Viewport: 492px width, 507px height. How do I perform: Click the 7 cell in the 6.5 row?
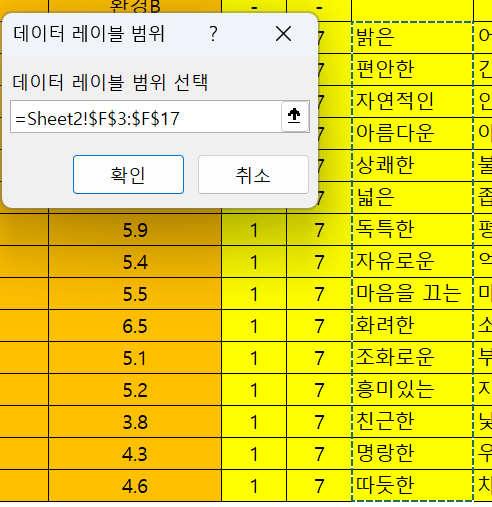pyautogui.click(x=319, y=325)
